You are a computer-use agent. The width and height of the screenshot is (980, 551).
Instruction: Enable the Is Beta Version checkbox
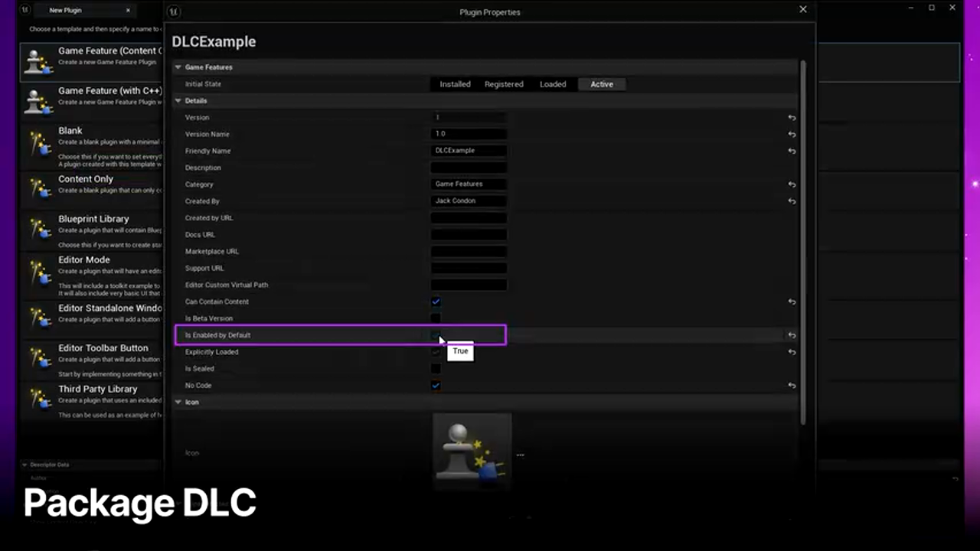(x=436, y=318)
